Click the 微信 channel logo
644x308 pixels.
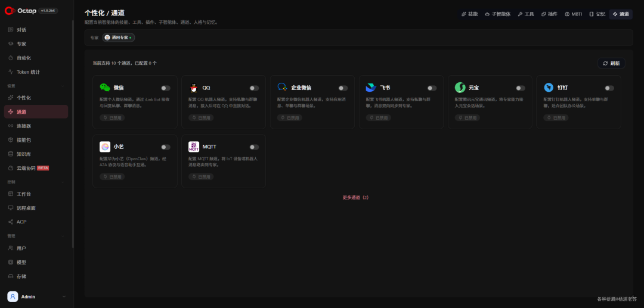point(105,88)
